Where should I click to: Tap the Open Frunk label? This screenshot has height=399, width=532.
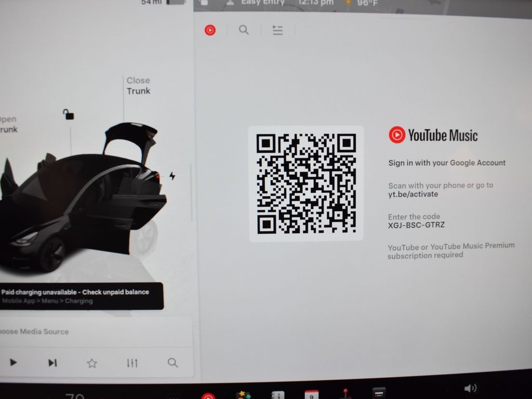point(8,124)
